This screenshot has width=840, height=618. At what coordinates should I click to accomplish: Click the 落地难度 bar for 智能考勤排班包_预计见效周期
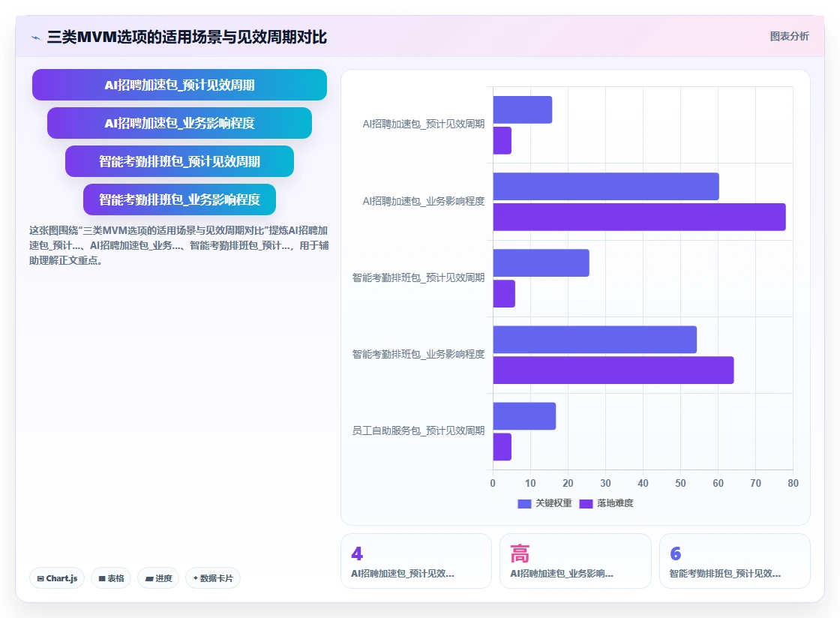point(504,293)
